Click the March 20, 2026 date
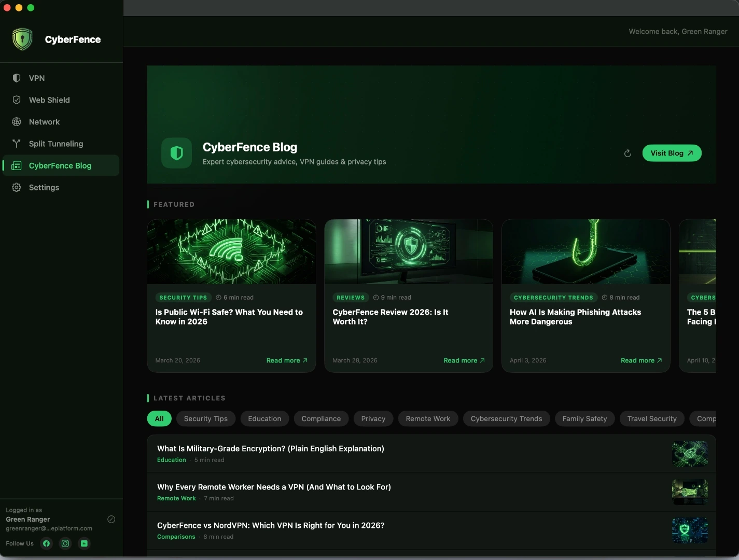Image resolution: width=739 pixels, height=560 pixels. (x=178, y=360)
